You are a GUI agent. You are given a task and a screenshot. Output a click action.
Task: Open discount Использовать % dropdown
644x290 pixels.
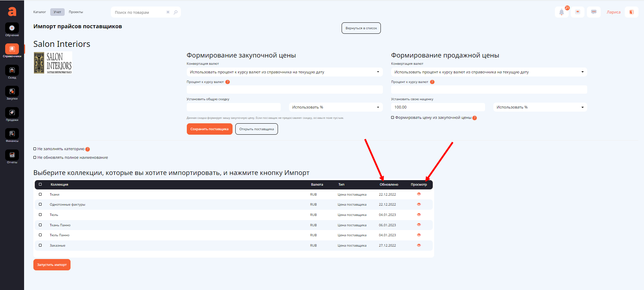[x=335, y=107]
